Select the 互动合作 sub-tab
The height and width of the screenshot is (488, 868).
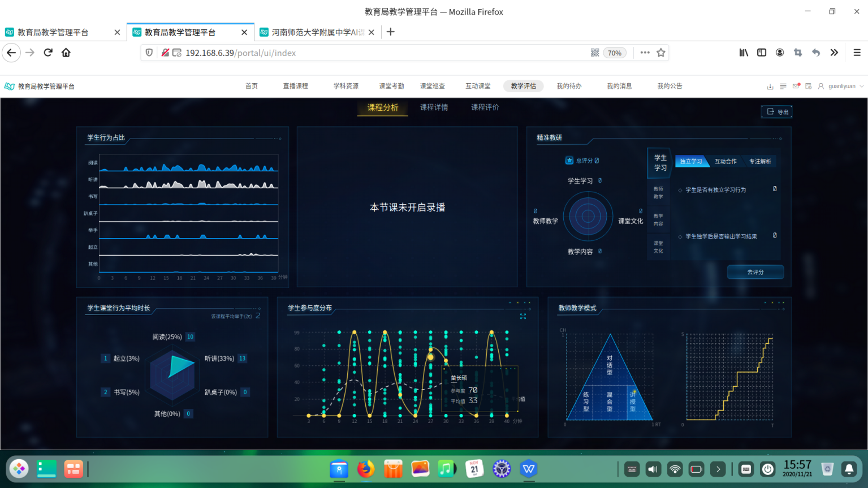(x=726, y=162)
